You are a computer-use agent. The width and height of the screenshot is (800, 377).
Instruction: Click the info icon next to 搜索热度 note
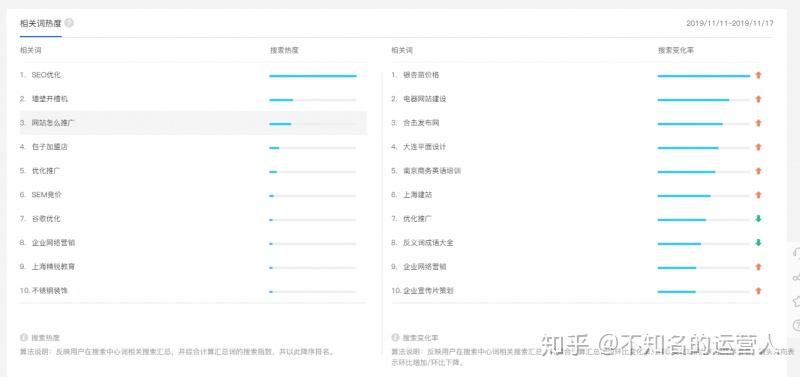click(23, 338)
